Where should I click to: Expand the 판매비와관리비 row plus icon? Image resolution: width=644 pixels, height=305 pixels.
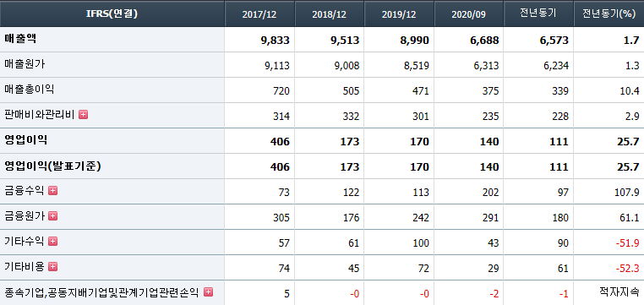click(84, 115)
